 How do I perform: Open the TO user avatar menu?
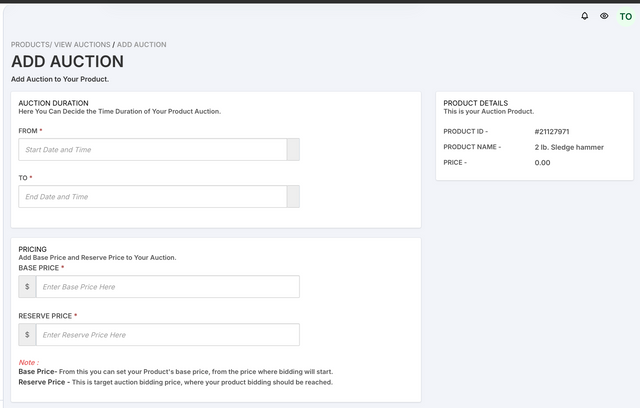pos(626,17)
